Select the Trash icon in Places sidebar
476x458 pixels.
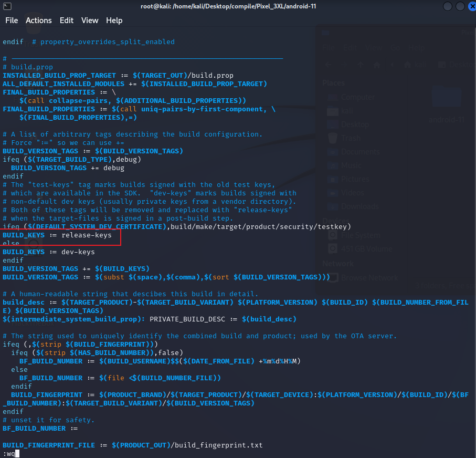[x=332, y=138]
